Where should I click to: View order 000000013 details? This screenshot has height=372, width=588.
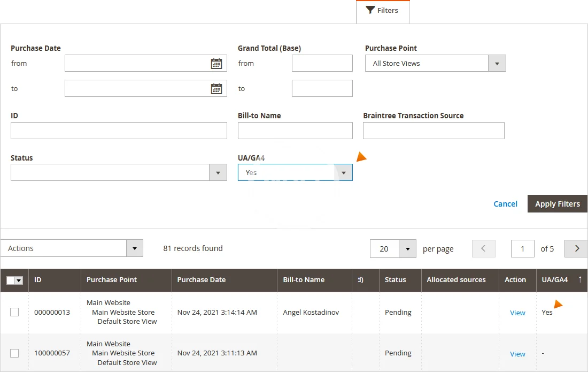(517, 313)
